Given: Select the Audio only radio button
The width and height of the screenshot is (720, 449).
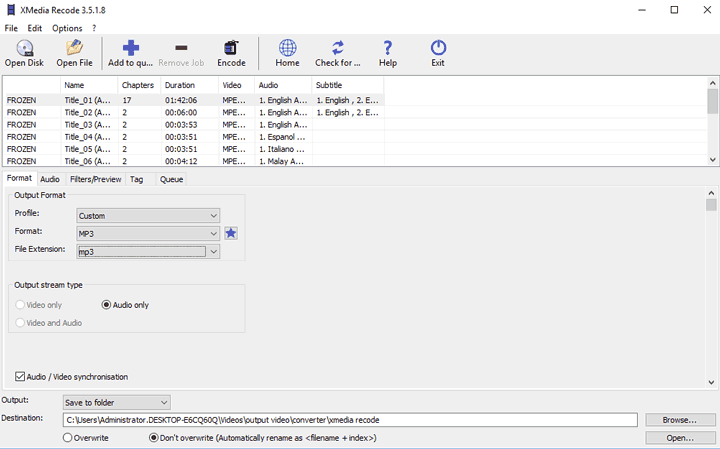Looking at the screenshot, I should tap(108, 305).
